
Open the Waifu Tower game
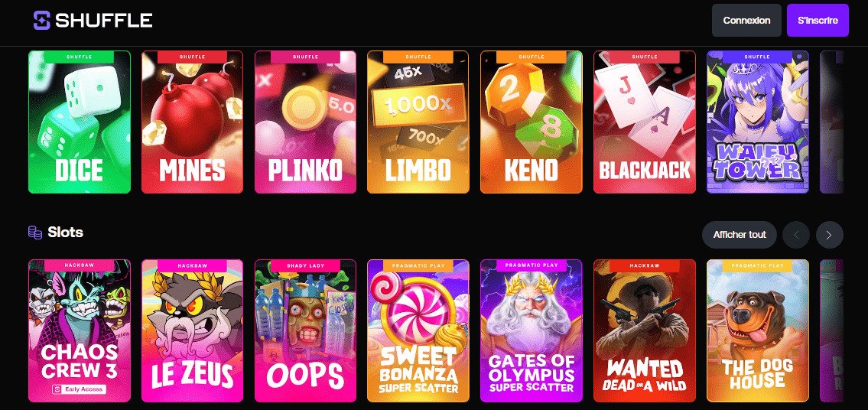(x=757, y=122)
